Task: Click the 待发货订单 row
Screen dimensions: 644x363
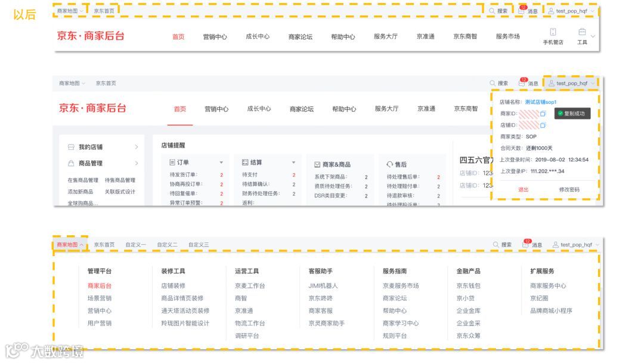Action: [x=196, y=175]
